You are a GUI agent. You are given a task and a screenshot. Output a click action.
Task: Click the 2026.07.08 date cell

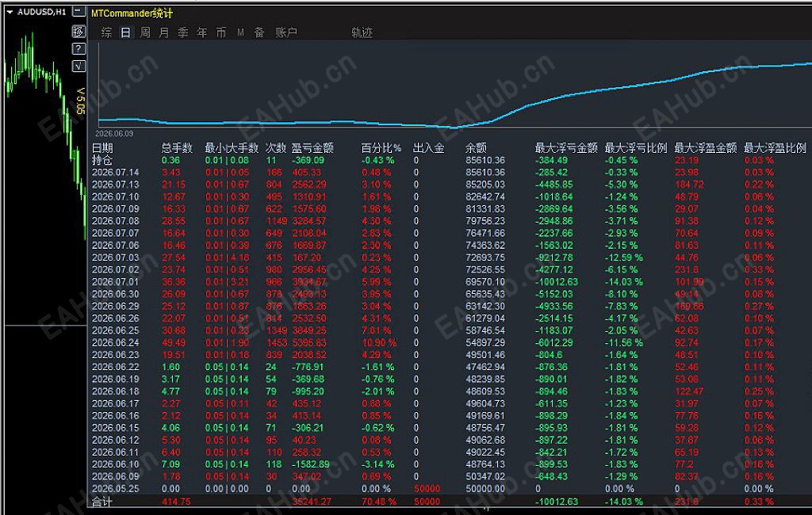pos(116,221)
